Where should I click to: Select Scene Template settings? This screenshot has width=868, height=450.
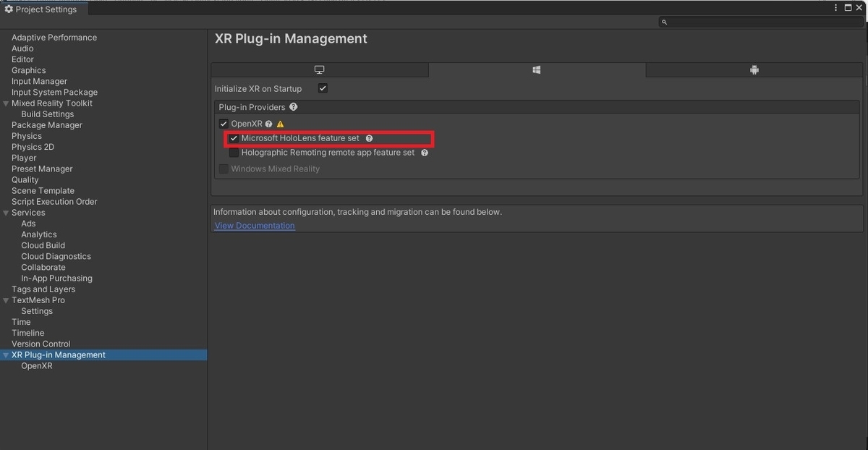coord(43,191)
